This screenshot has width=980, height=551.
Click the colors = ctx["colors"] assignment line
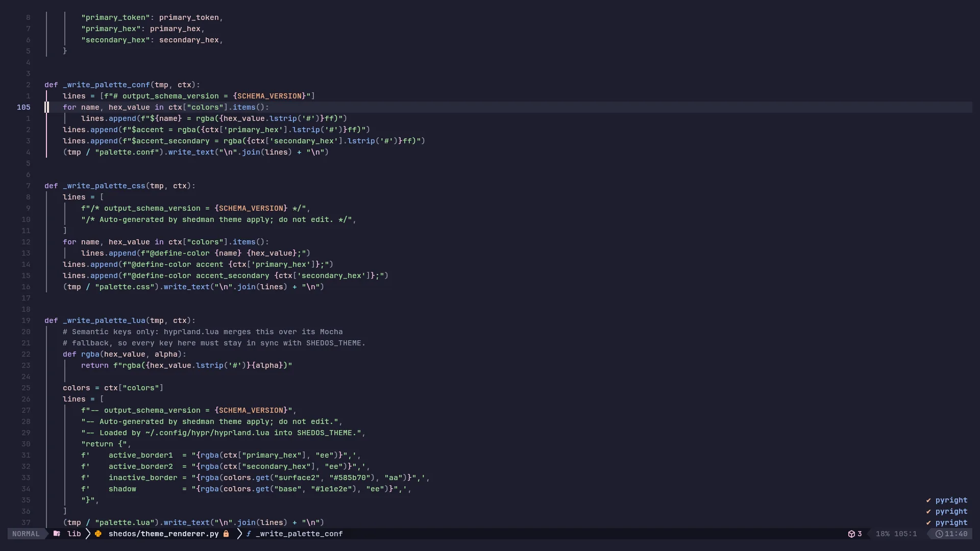pos(113,388)
